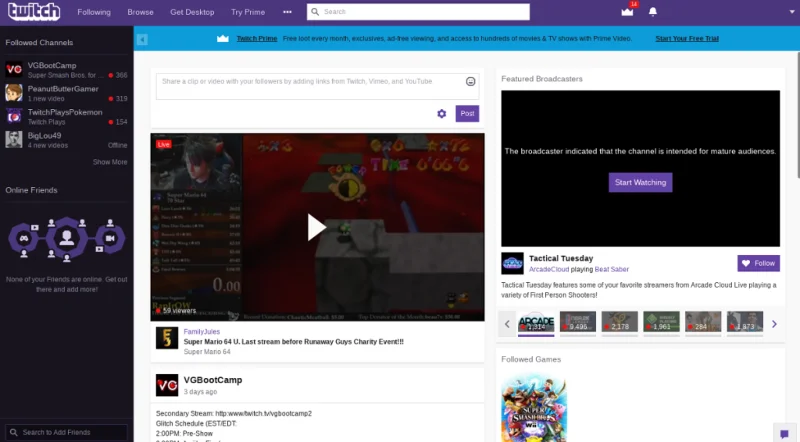Click the search magnifier icon in top bar
This screenshot has height=442, width=800.
click(x=315, y=12)
